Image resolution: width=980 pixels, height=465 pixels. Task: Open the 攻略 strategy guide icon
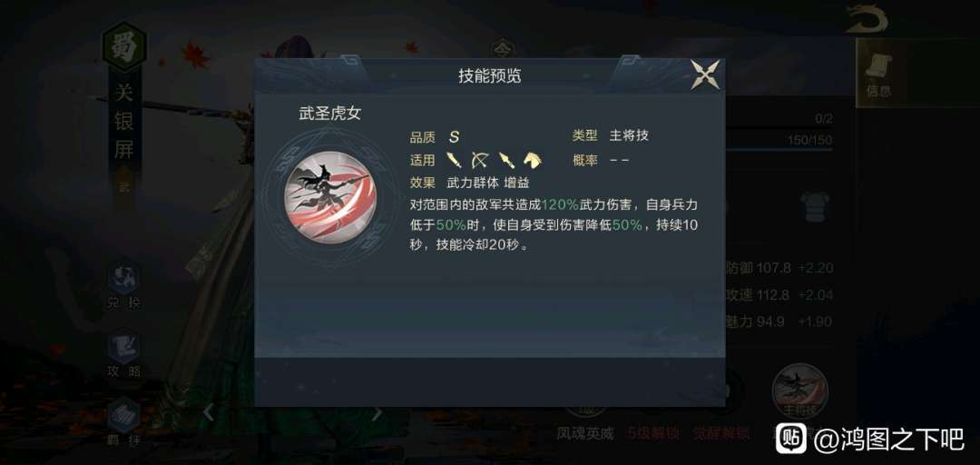tap(123, 355)
